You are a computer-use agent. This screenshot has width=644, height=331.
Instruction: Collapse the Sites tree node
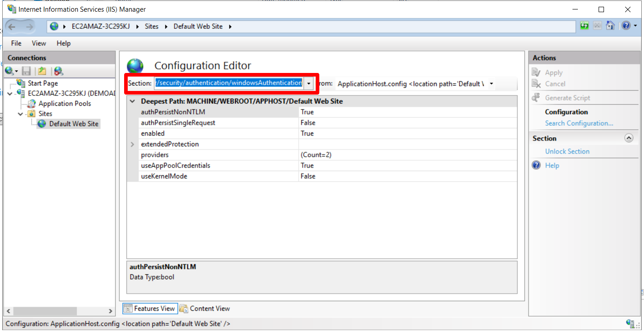pos(20,114)
